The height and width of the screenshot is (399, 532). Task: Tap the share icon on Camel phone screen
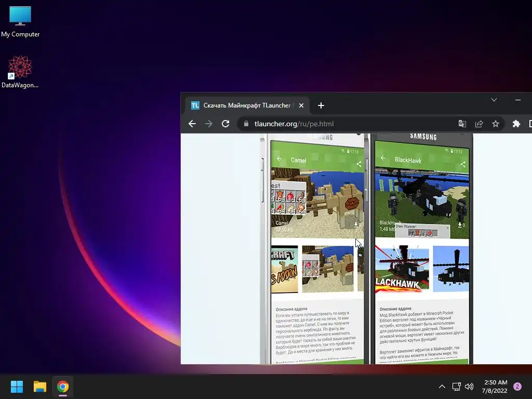point(358,164)
